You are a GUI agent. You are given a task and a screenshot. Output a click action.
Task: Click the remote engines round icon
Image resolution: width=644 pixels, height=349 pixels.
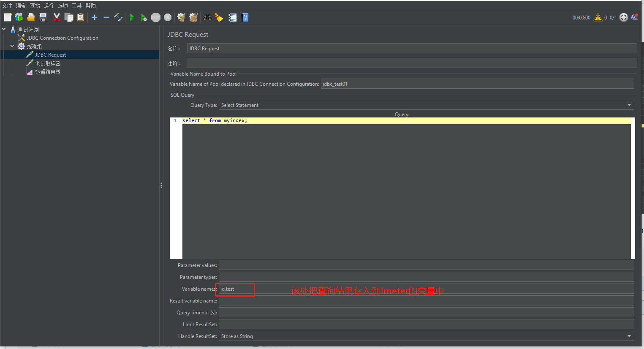624,17
